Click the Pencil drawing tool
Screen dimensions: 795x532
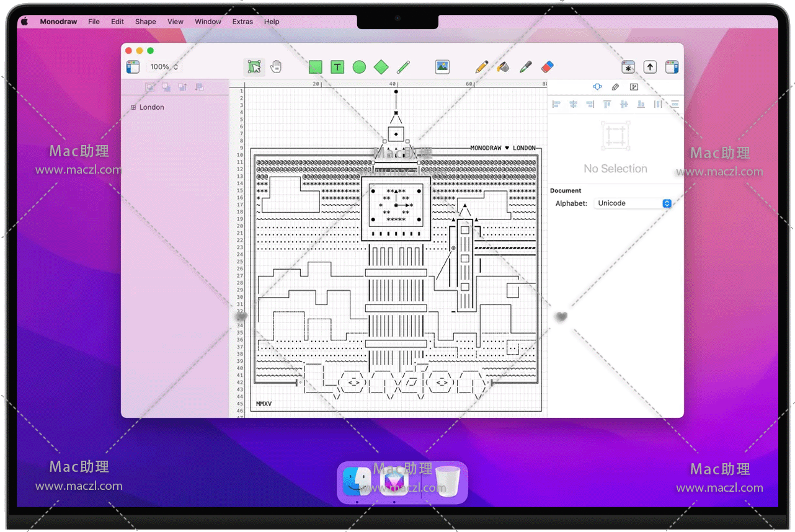[x=482, y=67]
